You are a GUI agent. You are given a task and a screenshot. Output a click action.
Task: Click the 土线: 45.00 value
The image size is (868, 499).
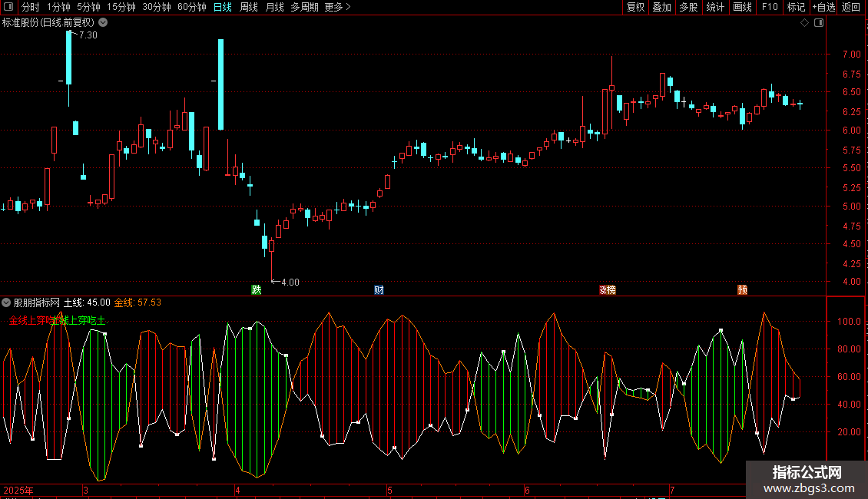[87, 302]
